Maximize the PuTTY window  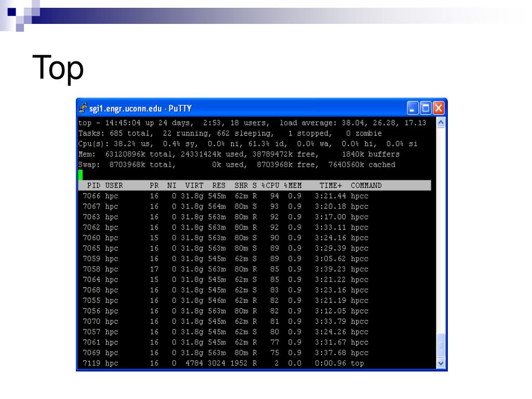(x=425, y=108)
